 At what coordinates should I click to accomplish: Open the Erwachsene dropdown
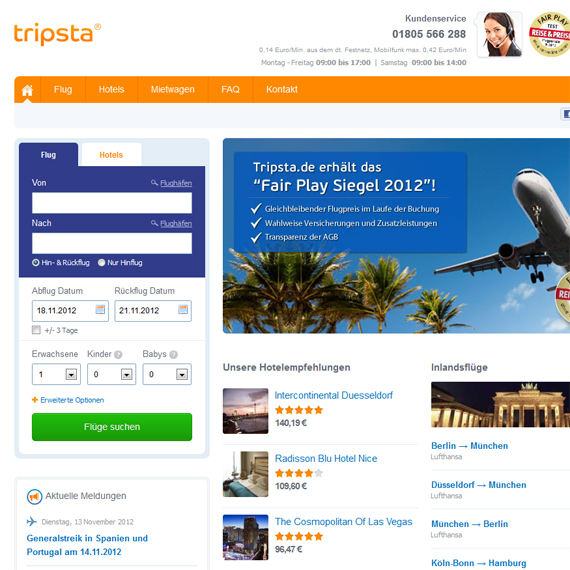click(56, 374)
